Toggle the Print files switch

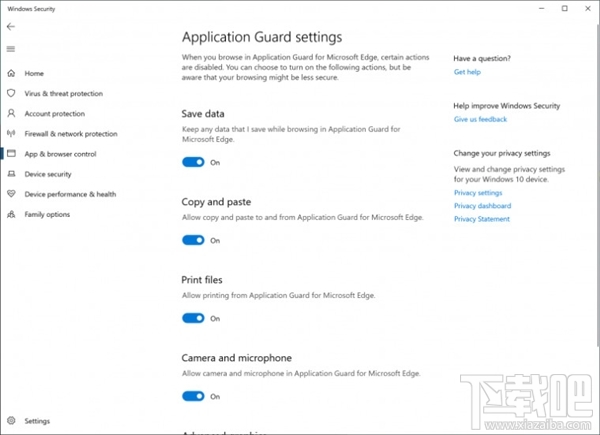coord(193,318)
